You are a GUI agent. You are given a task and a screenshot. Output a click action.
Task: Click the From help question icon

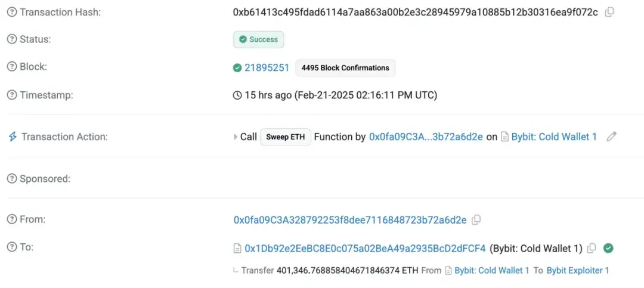(x=12, y=219)
